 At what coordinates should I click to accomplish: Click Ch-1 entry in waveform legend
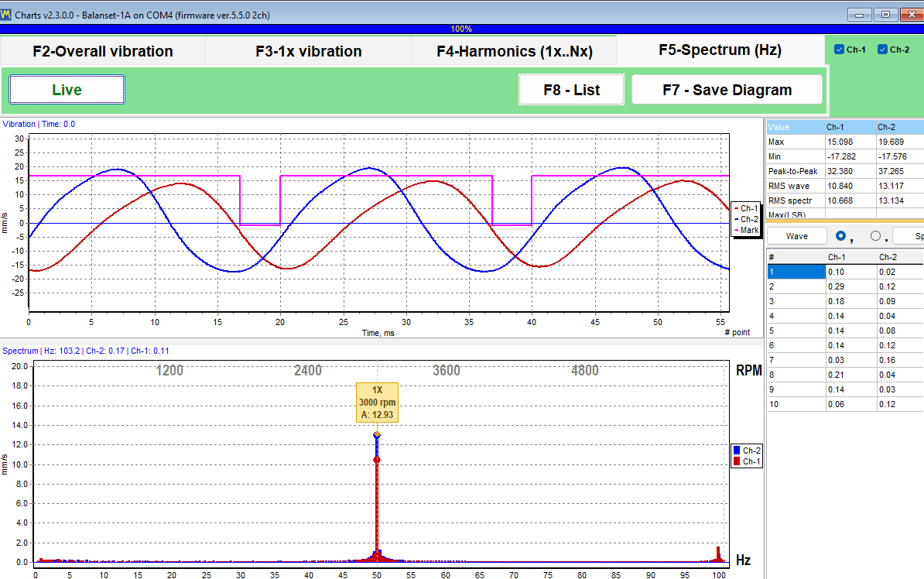(746, 208)
